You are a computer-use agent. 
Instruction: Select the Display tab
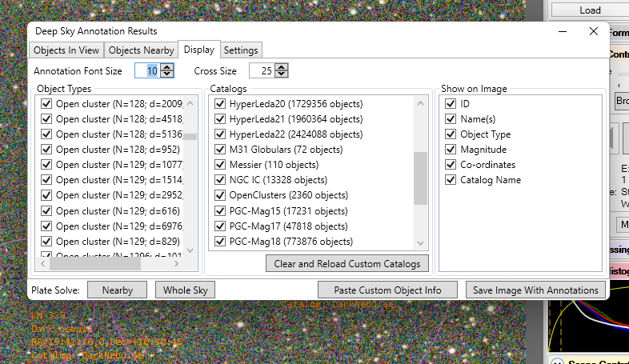click(x=199, y=50)
